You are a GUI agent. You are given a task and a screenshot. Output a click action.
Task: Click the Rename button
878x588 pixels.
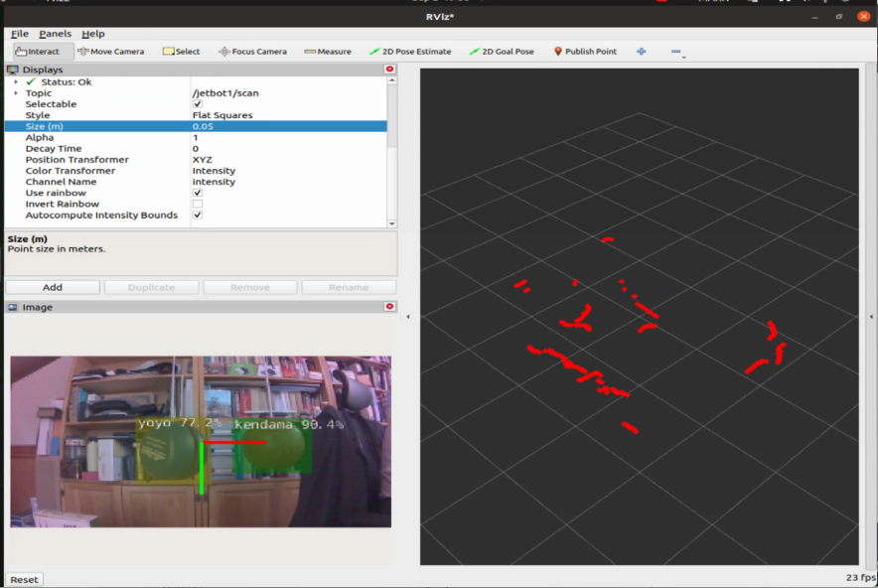349,287
